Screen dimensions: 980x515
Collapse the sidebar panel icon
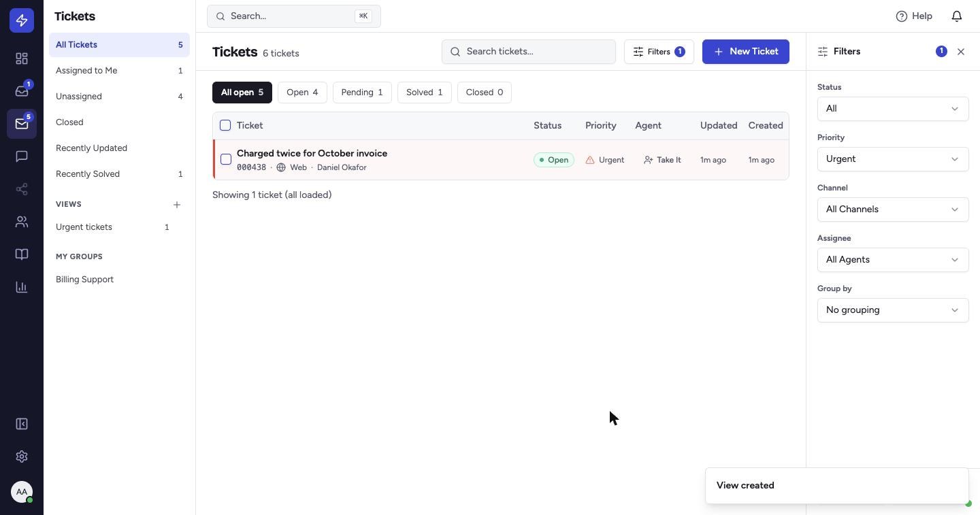[22, 424]
